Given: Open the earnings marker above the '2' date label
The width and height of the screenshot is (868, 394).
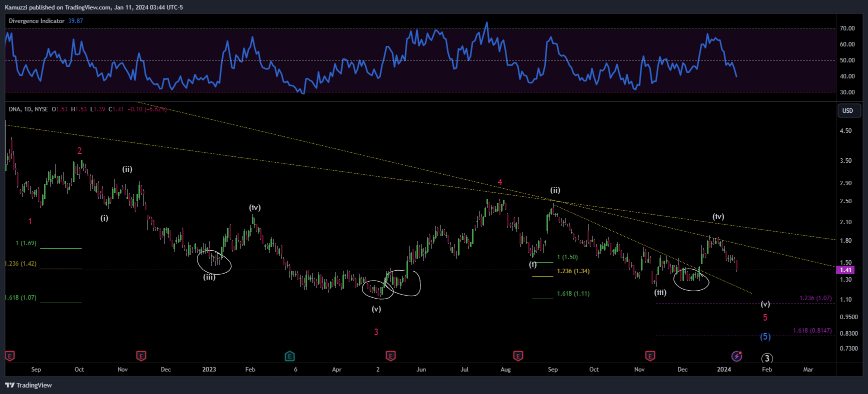Looking at the screenshot, I should 390,356.
